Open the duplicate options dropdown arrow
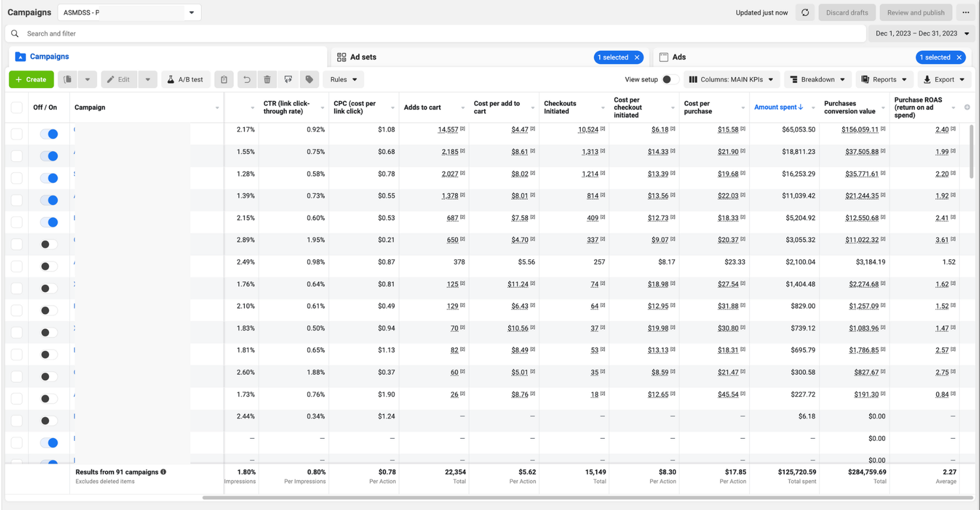 click(88, 80)
